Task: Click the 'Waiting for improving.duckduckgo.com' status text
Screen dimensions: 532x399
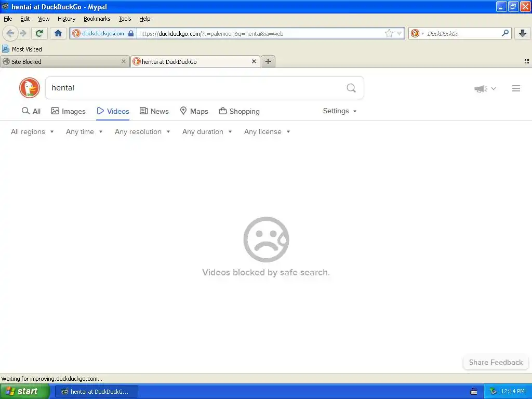Action: tap(51, 379)
